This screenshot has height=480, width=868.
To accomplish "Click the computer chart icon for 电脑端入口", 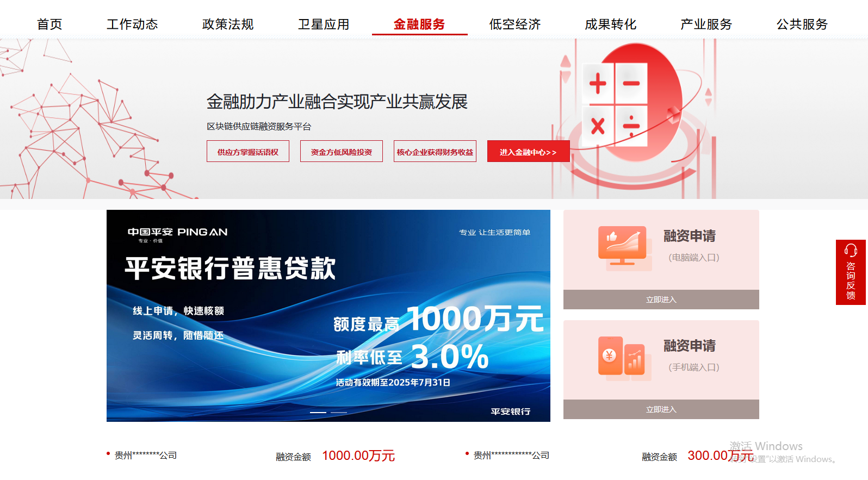I will click(625, 248).
